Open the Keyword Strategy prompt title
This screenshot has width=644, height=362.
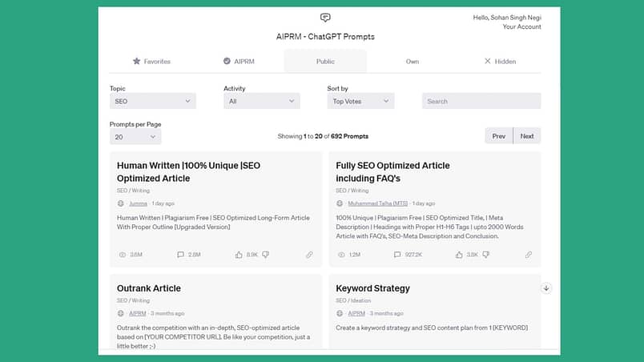[x=373, y=288]
